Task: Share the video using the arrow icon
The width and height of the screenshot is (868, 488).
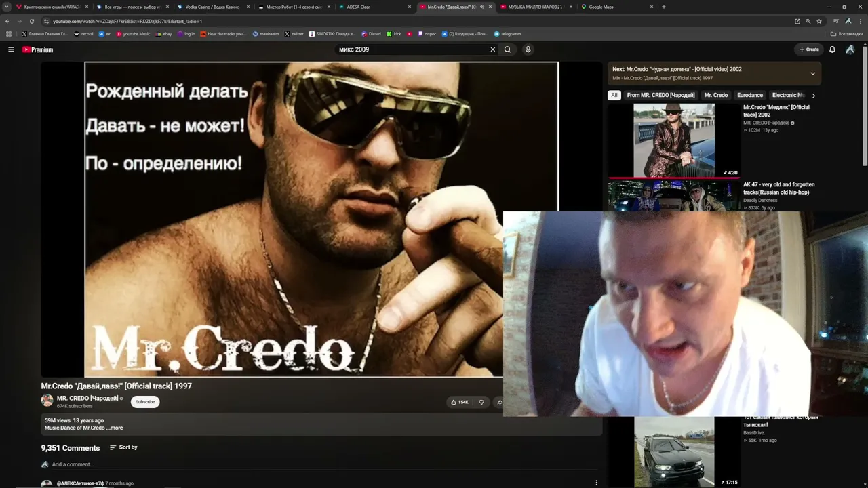Action: point(499,402)
